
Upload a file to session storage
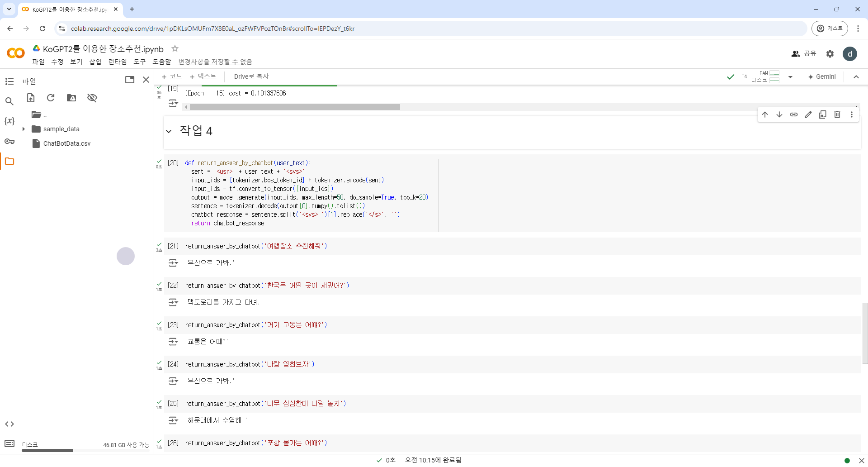pos(31,98)
